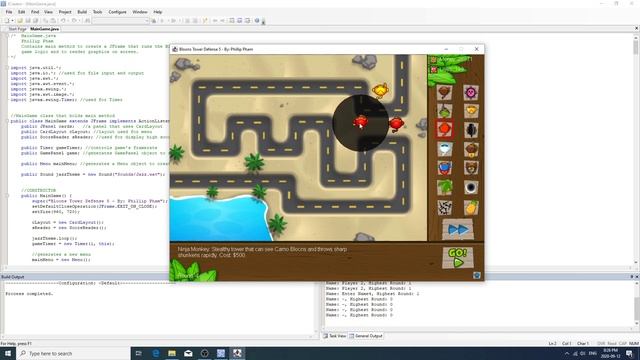The width and height of the screenshot is (640, 360).
Task: Click the fast-forward double arrow button
Action: click(458, 230)
